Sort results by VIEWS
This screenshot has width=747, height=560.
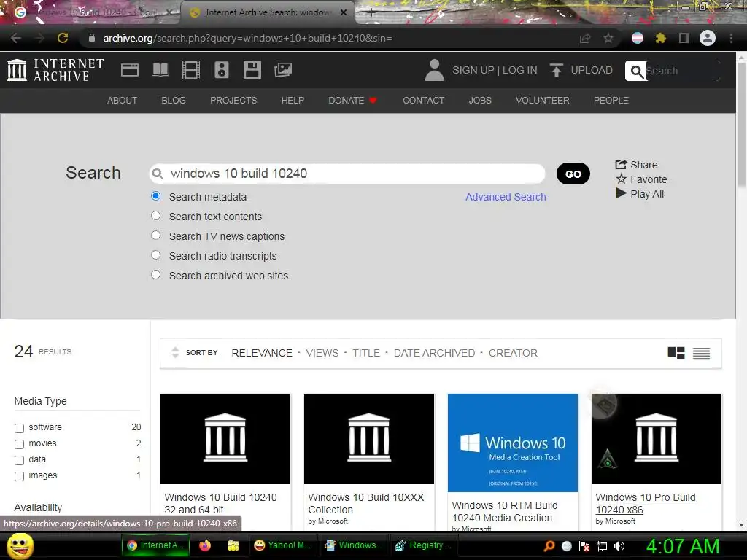point(322,353)
